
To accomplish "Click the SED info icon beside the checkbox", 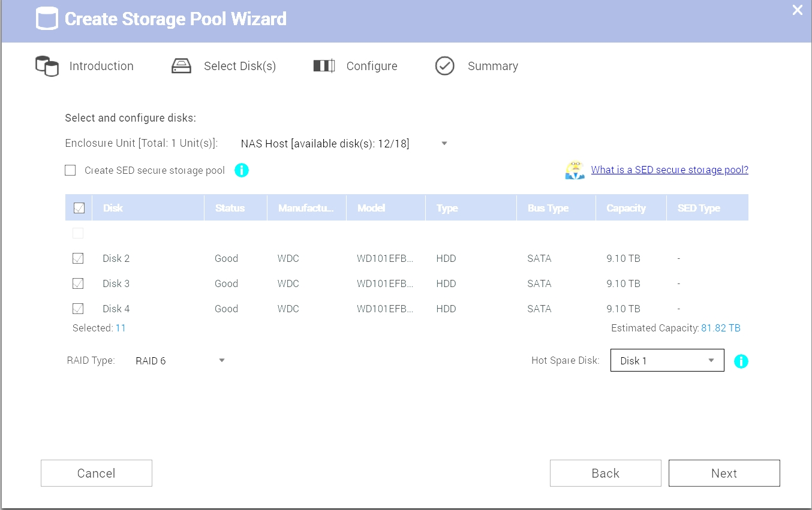I will 242,170.
